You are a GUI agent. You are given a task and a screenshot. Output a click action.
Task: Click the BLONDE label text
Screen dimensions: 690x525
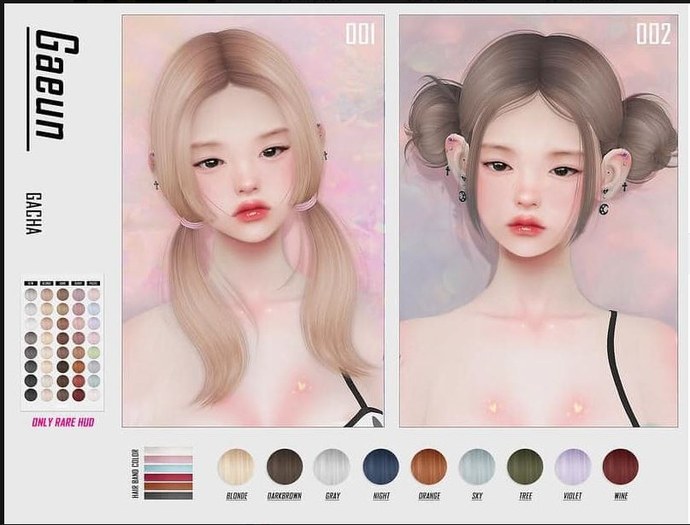point(237,496)
